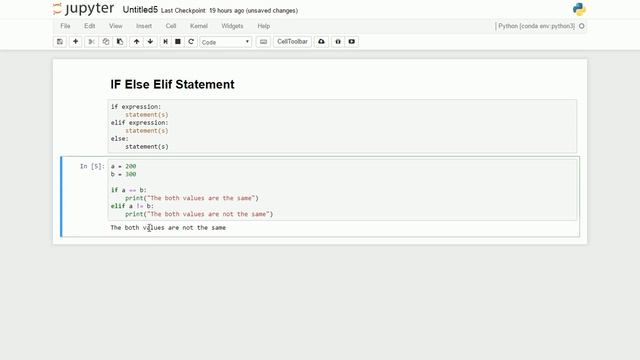Rename notebook by clicking Untitled5 title
Image resolution: width=640 pixels, height=360 pixels.
point(140,10)
